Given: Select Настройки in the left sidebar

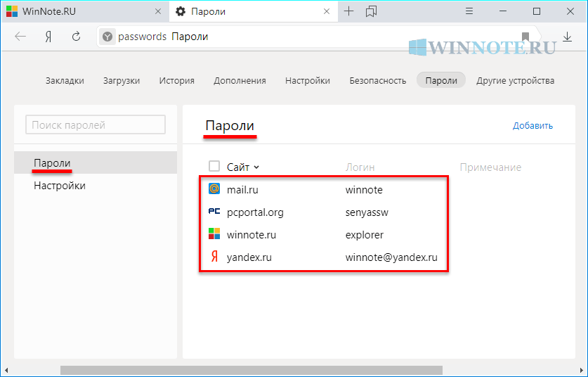Looking at the screenshot, I should click(x=60, y=186).
